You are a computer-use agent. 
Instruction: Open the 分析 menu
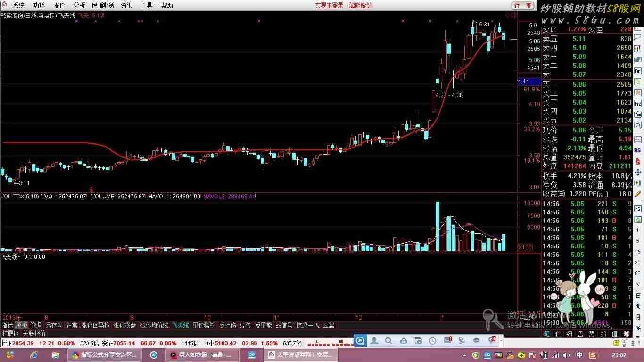pos(80,5)
